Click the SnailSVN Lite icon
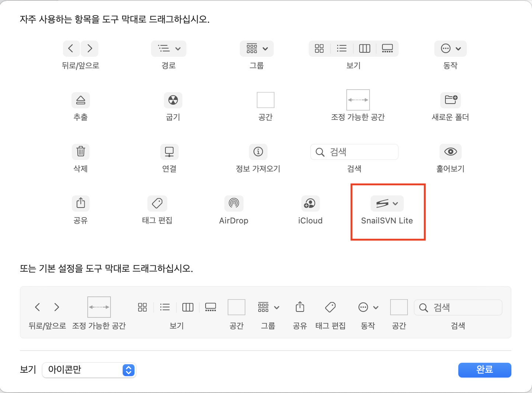Image resolution: width=532 pixels, height=393 pixels. click(x=382, y=203)
